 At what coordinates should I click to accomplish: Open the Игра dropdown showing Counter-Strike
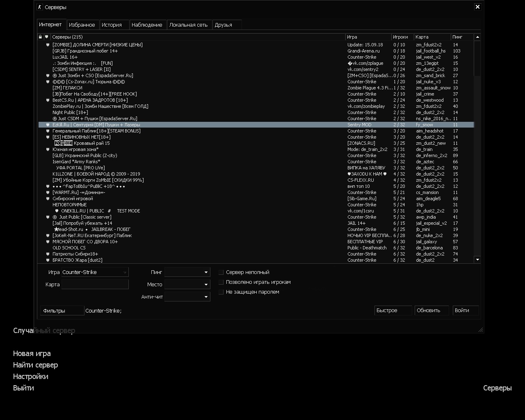point(95,272)
